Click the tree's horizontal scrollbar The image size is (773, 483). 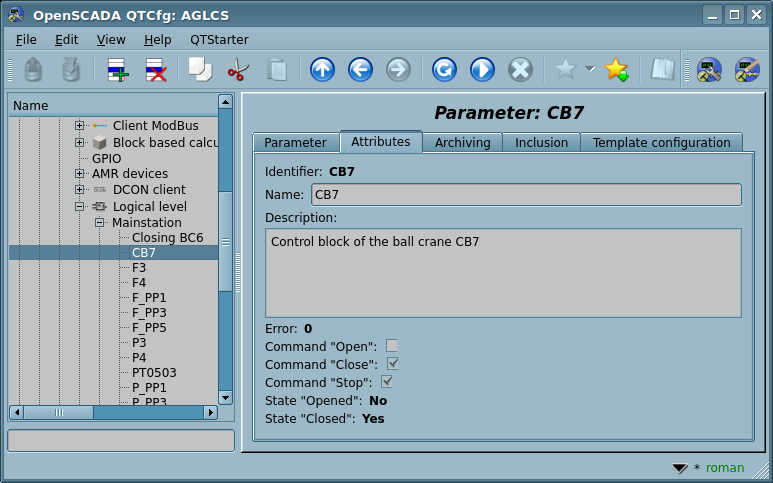112,412
